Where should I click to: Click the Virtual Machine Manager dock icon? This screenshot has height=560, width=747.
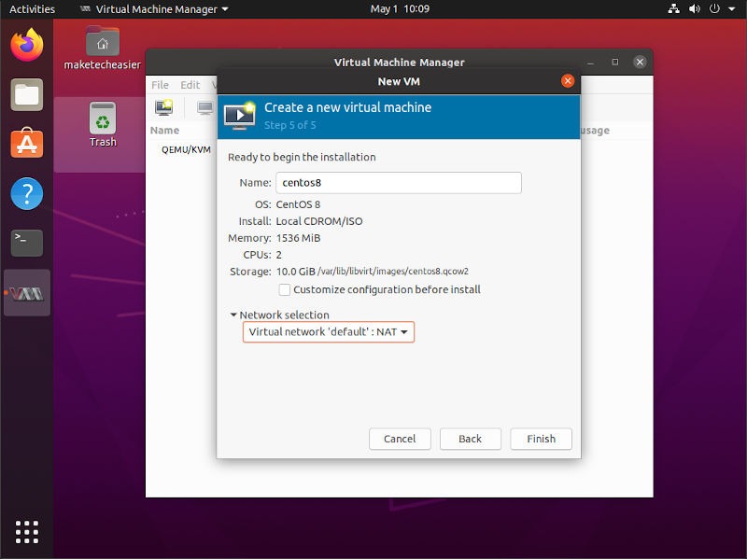click(27, 292)
